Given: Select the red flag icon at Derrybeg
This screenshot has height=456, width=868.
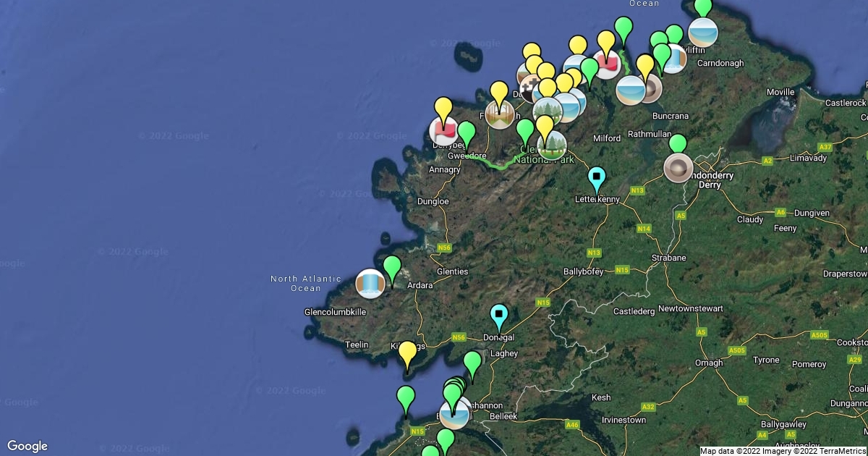Looking at the screenshot, I should [x=443, y=131].
